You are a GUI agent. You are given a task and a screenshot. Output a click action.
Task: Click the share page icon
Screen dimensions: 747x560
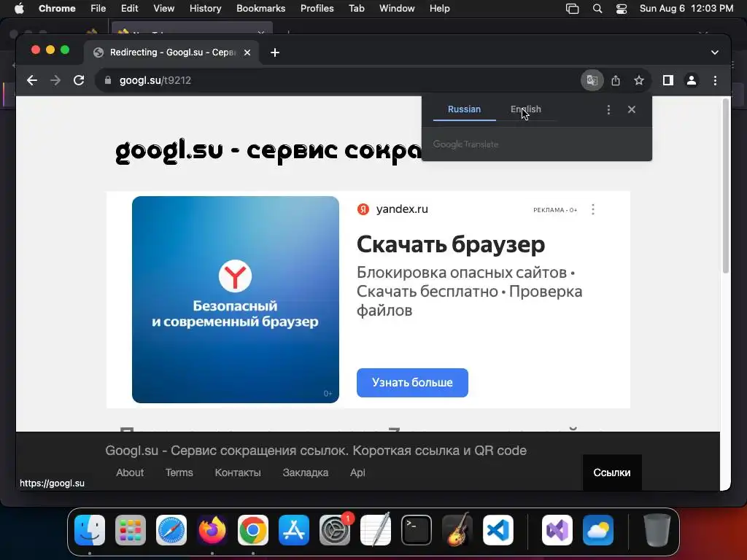point(616,80)
